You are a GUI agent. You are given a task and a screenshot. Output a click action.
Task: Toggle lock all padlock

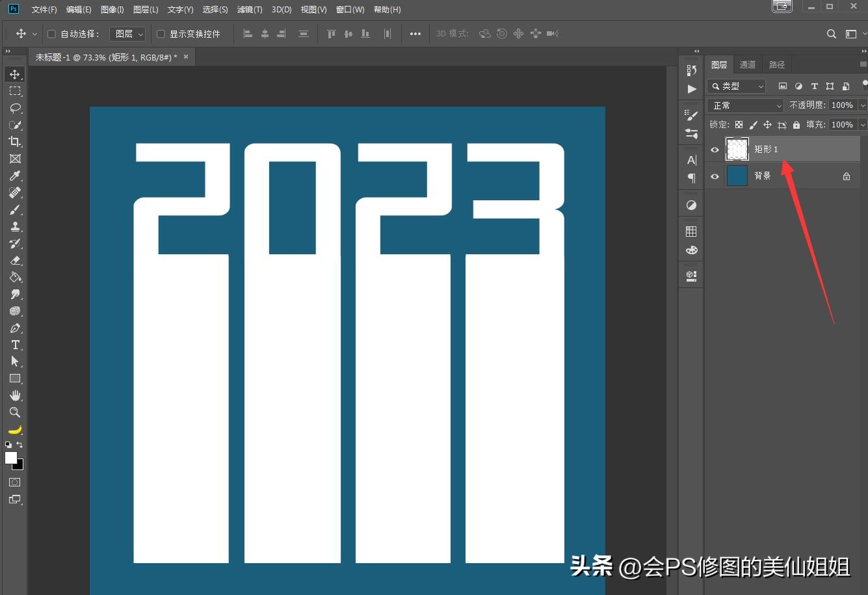pos(796,124)
